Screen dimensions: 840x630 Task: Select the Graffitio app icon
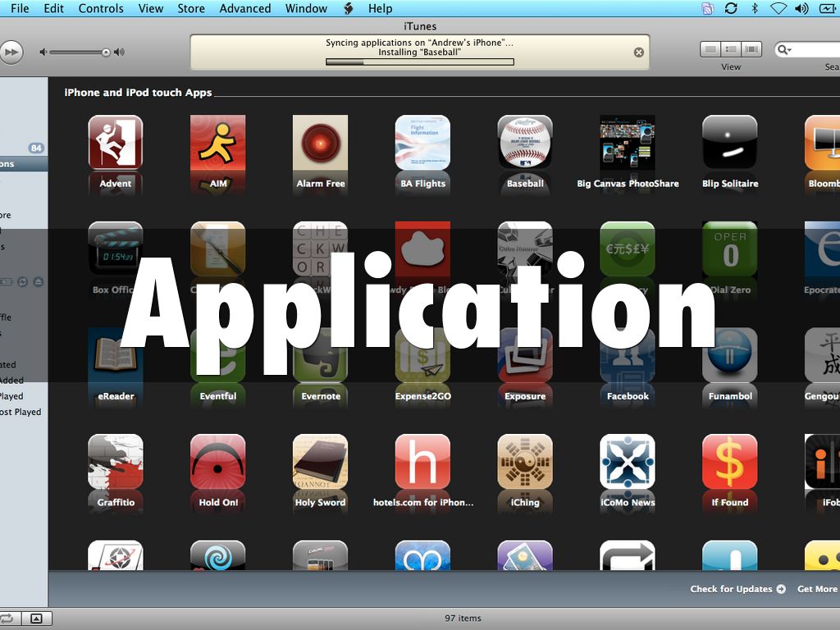pos(115,462)
